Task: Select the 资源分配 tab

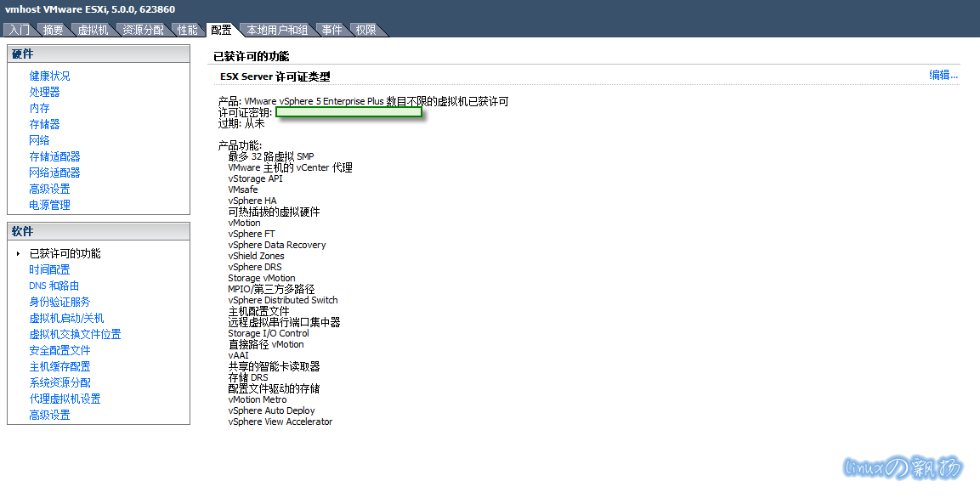Action: [x=143, y=30]
